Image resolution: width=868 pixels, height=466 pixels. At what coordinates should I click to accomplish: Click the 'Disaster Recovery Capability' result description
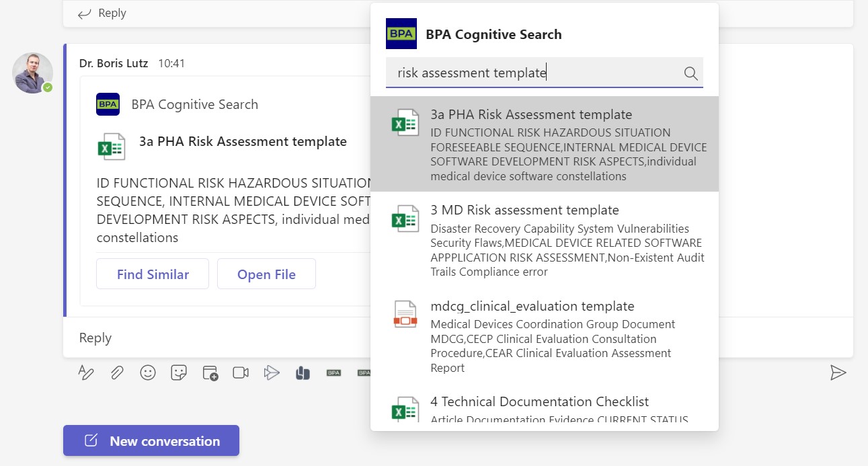pos(567,250)
